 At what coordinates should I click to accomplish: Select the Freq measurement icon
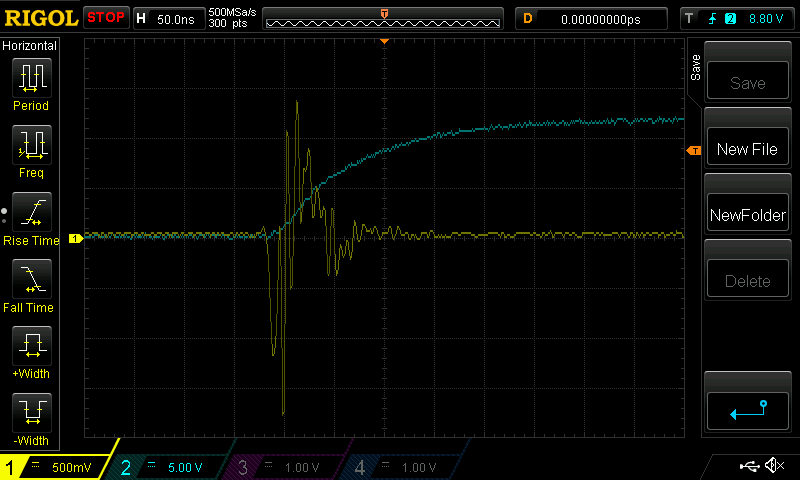click(x=32, y=145)
